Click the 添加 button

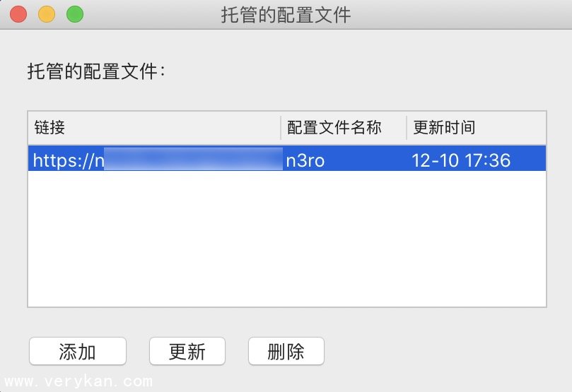coord(78,351)
